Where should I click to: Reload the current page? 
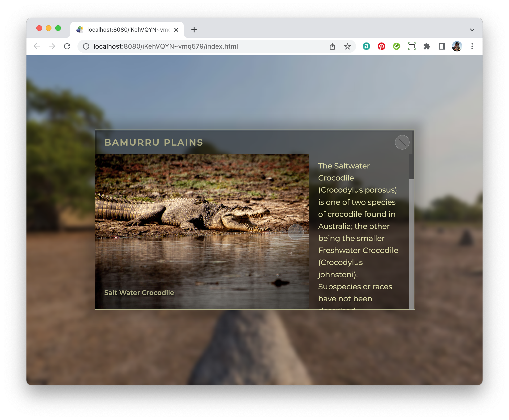[67, 46]
